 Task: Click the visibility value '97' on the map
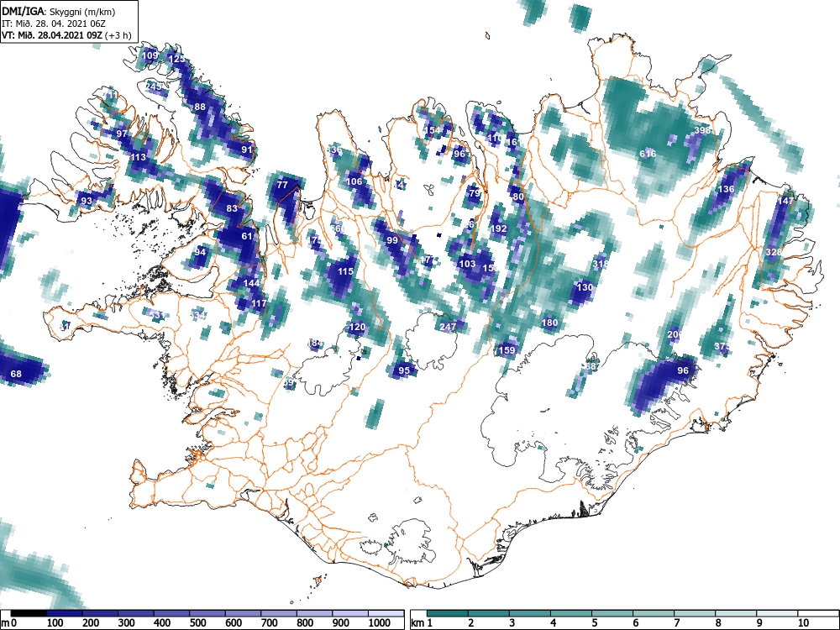[122, 134]
